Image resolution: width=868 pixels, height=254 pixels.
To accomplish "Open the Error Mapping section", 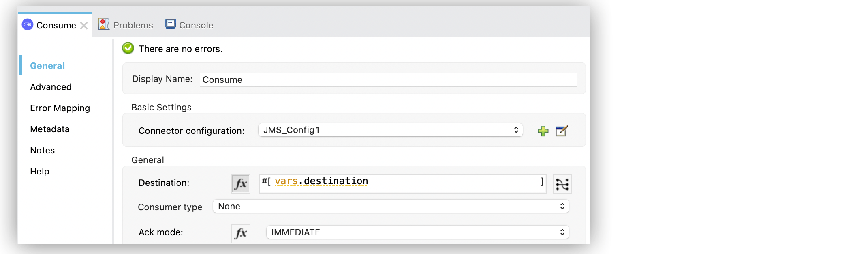I will click(x=59, y=108).
